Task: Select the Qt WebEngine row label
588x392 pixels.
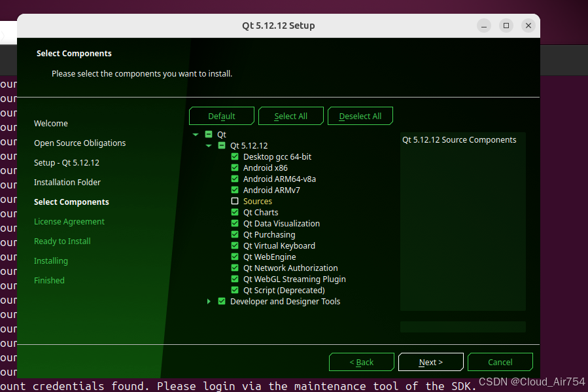Action: click(x=269, y=257)
